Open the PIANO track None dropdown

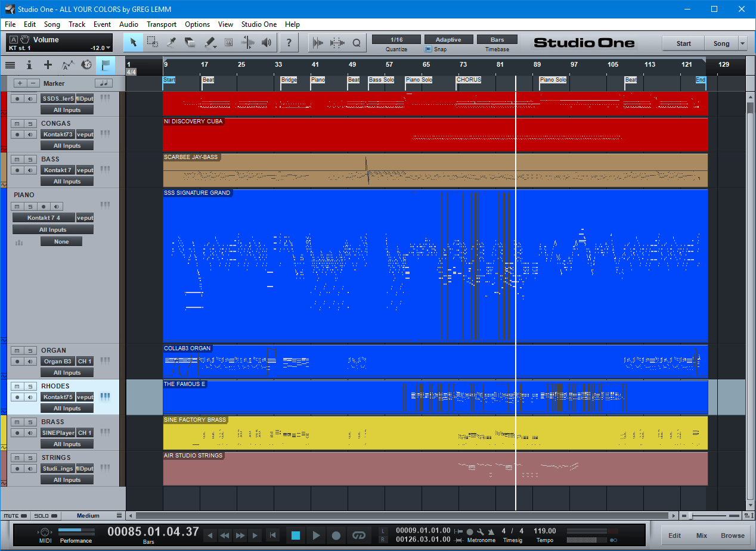tap(61, 242)
